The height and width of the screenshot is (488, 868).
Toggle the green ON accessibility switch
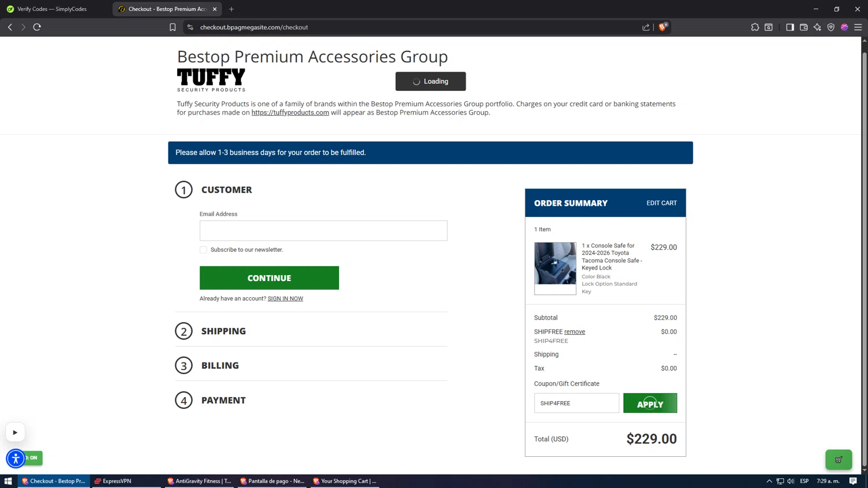coord(33,458)
